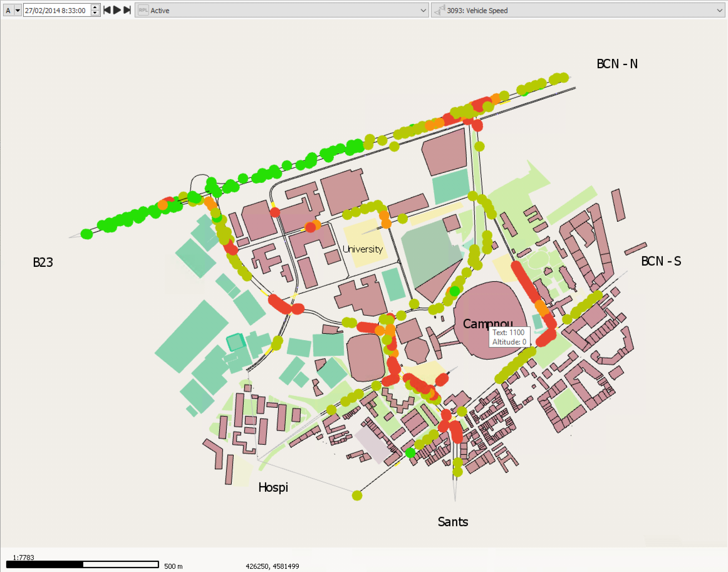
Task: Click the step forward playback button
Action: (127, 10)
